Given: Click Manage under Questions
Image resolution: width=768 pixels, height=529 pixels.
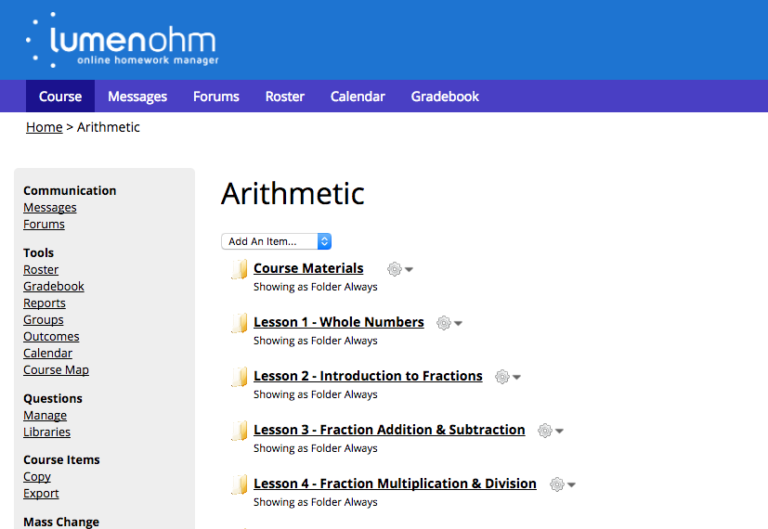Looking at the screenshot, I should (45, 415).
